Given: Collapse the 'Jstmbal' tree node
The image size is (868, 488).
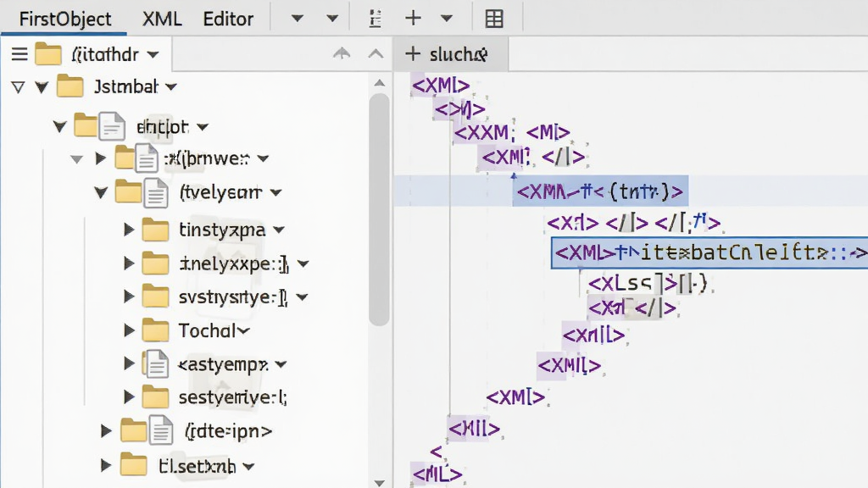Looking at the screenshot, I should (42, 87).
